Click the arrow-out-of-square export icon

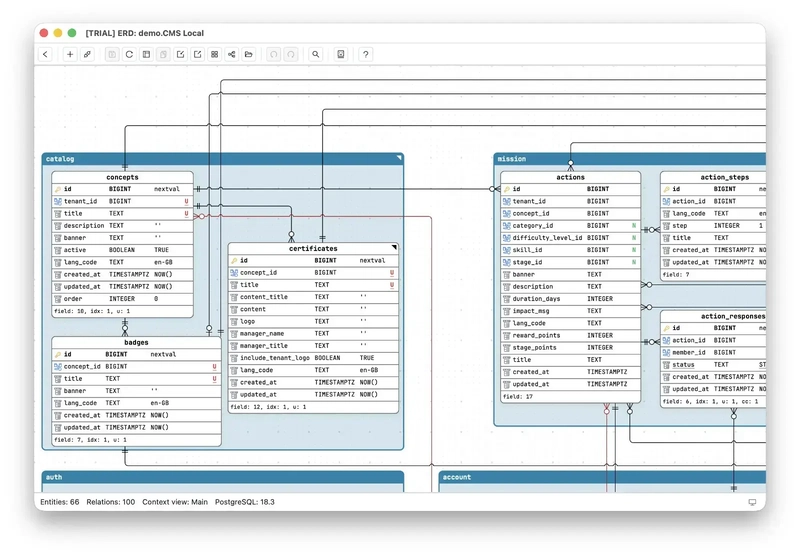coord(197,54)
